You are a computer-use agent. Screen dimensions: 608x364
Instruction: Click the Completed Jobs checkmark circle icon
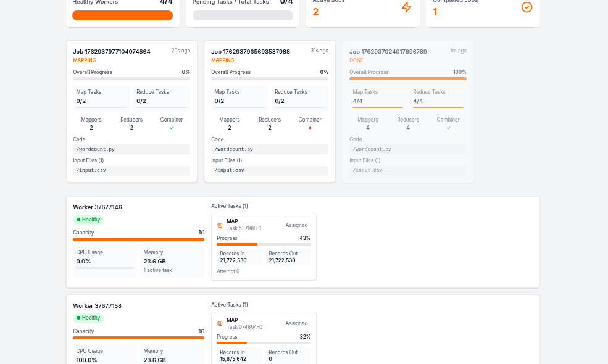click(527, 7)
